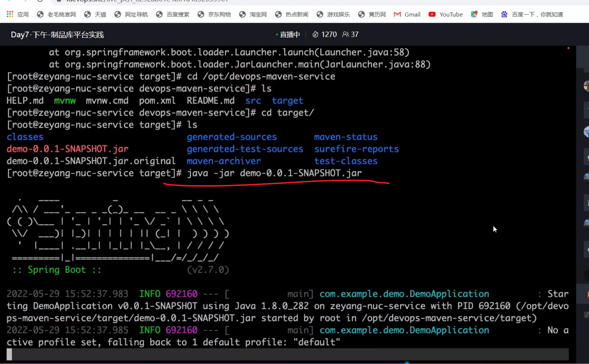This screenshot has width=589, height=364.
Task: Click the terminal cursor block at bottom
Action: 9,354
